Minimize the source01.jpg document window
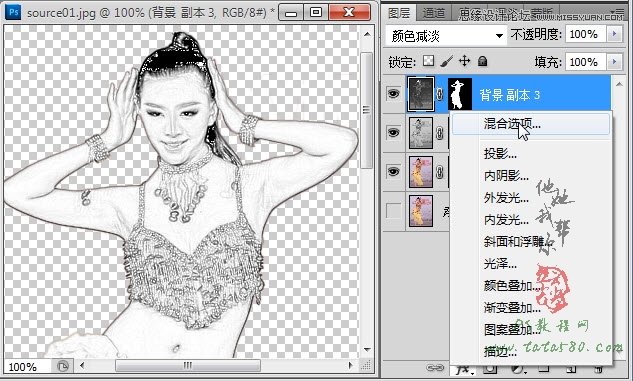The width and height of the screenshot is (633, 381). coord(291,12)
